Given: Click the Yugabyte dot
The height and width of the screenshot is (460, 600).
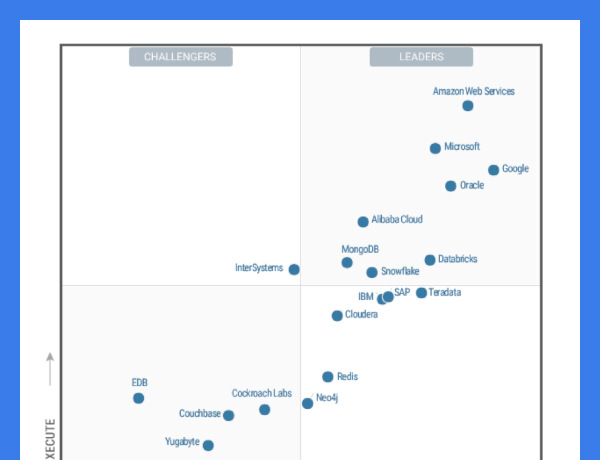Looking at the screenshot, I should pos(208,446).
